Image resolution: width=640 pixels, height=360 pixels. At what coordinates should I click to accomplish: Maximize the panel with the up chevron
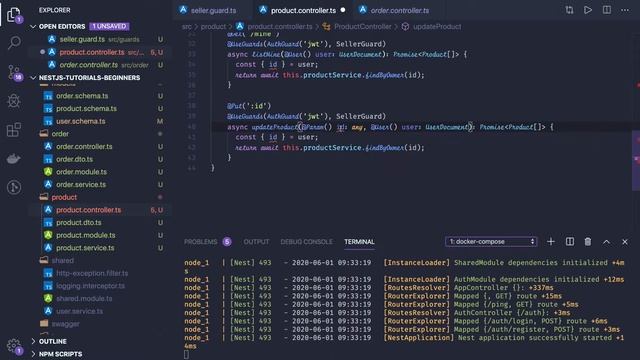coord(607,242)
